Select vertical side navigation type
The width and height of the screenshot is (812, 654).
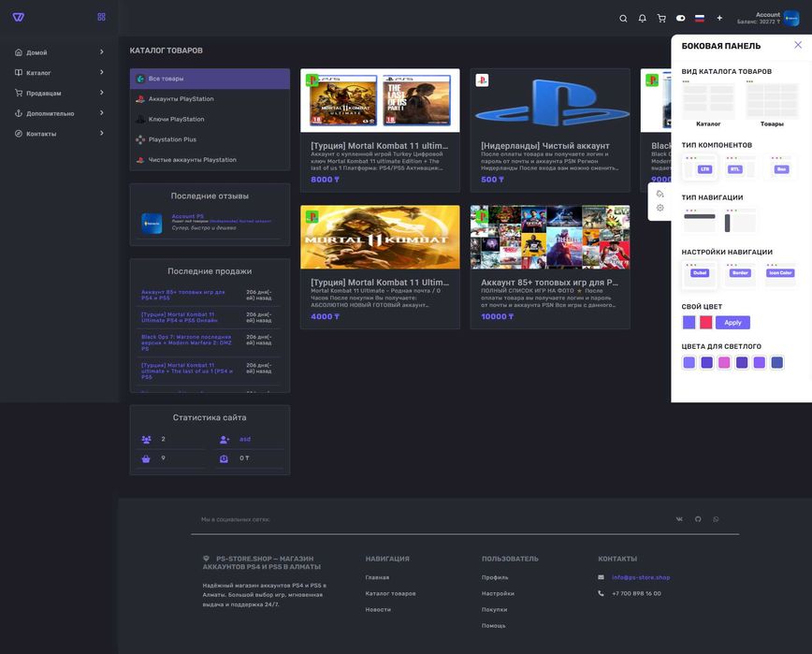click(x=740, y=220)
